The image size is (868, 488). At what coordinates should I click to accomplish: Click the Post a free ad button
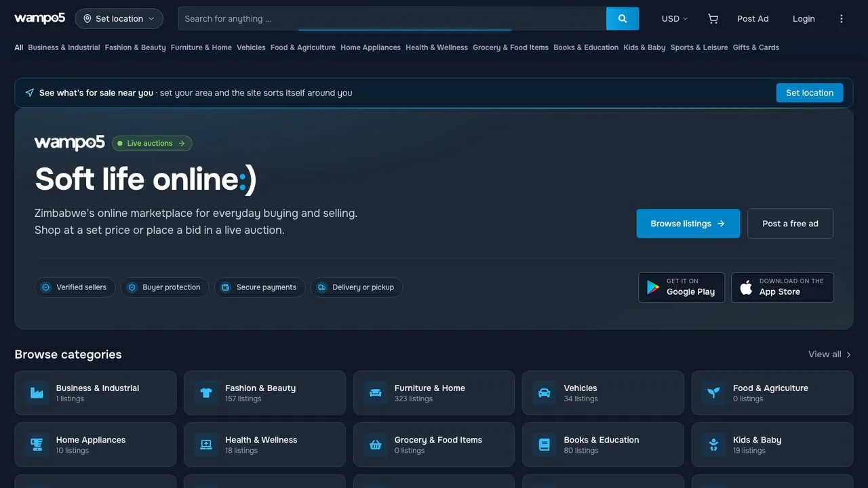(790, 224)
